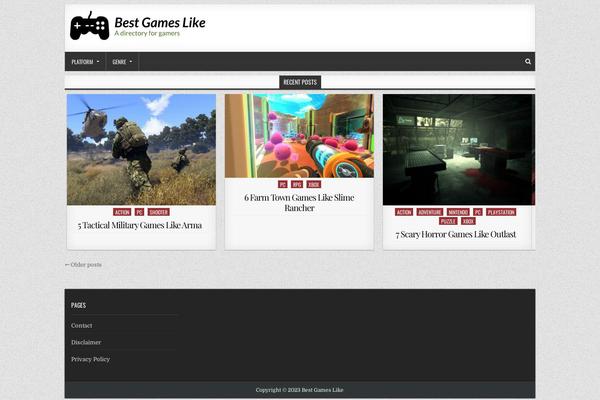Click the Recent Posts heading label

(300, 82)
